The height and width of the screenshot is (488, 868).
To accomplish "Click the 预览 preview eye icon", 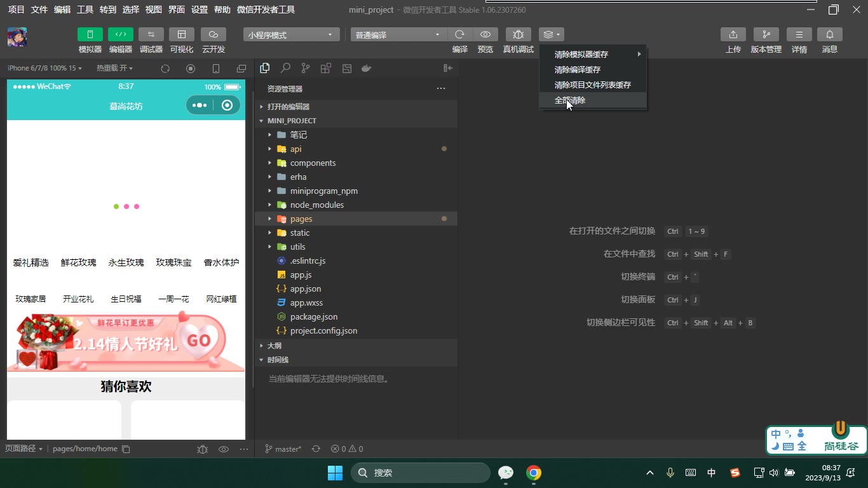I will pyautogui.click(x=485, y=34).
